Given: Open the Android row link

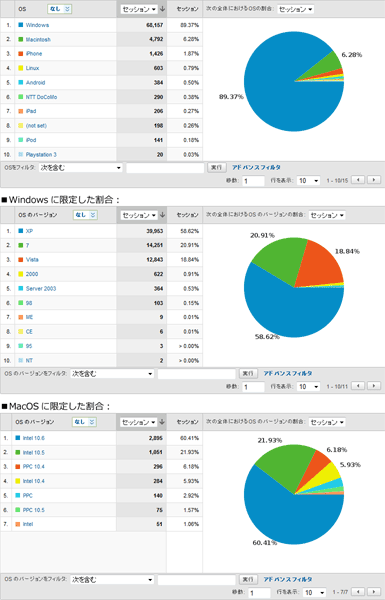Looking at the screenshot, I should (x=35, y=82).
